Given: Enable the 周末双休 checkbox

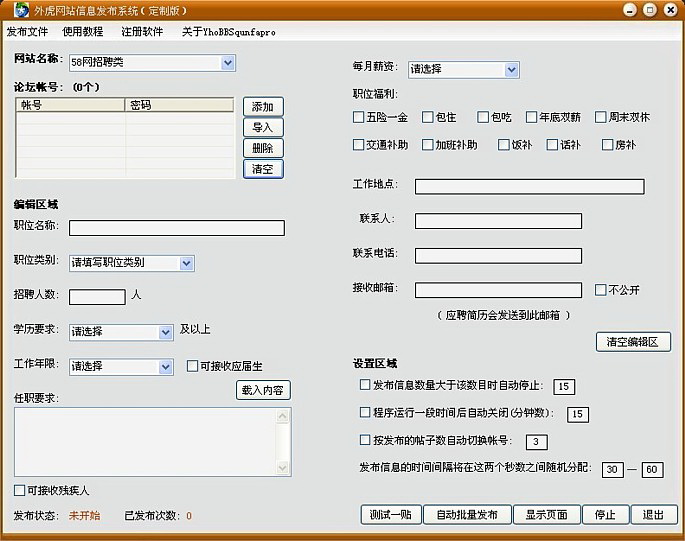Looking at the screenshot, I should [601, 117].
